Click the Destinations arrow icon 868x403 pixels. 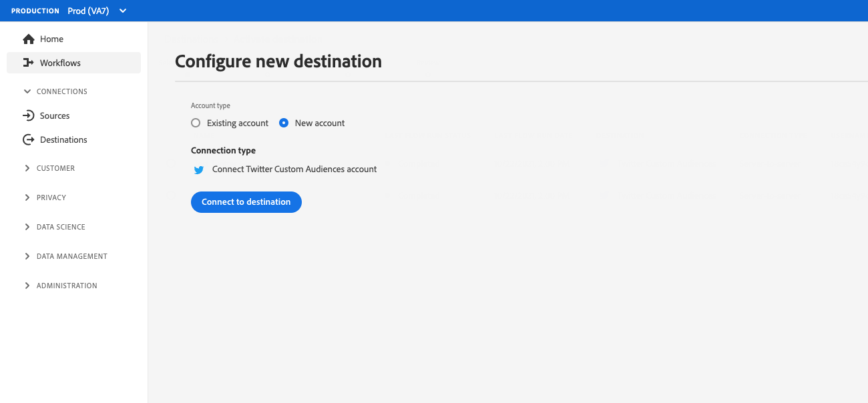coord(28,139)
